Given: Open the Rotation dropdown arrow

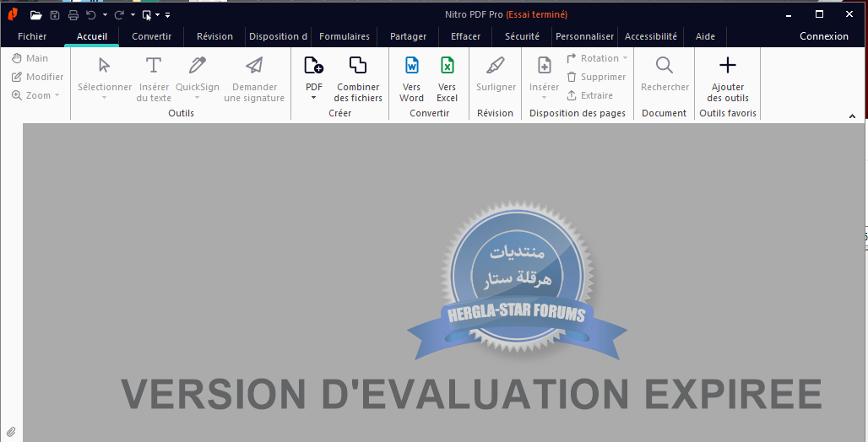Looking at the screenshot, I should click(x=625, y=58).
